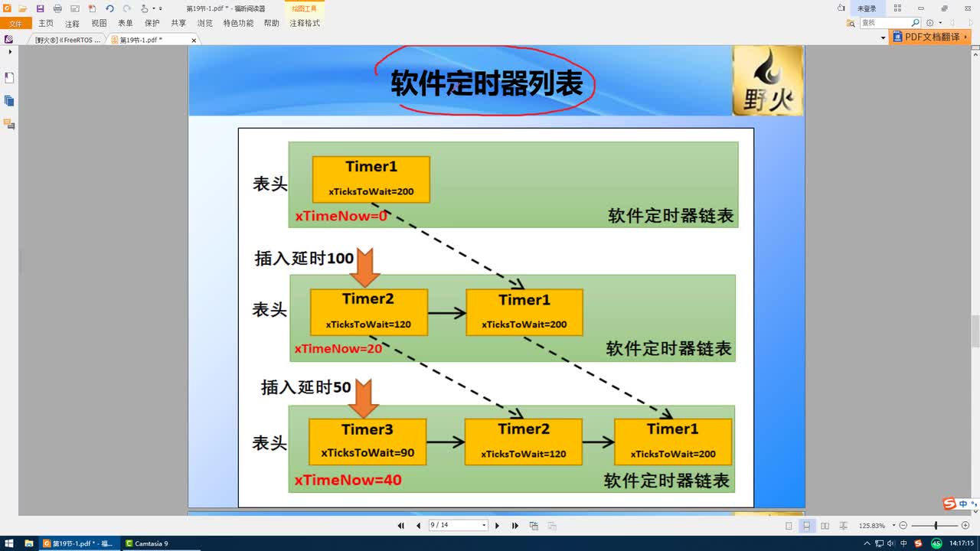Open the apps grid icon in title bar
980x551 pixels.
point(897,8)
